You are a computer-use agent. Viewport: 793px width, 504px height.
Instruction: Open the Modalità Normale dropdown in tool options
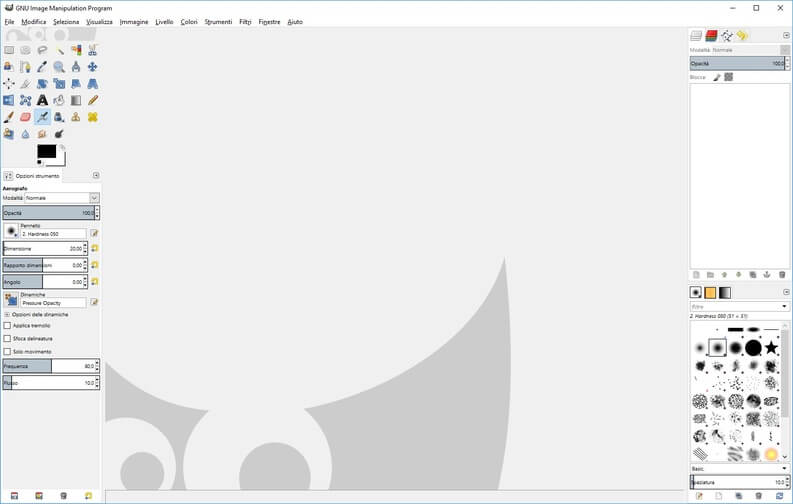62,198
